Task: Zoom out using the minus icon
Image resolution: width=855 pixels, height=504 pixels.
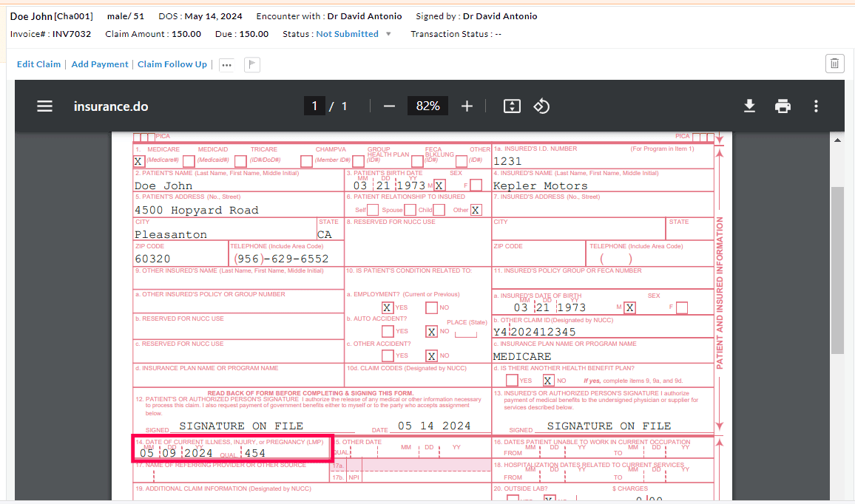Action: point(389,106)
